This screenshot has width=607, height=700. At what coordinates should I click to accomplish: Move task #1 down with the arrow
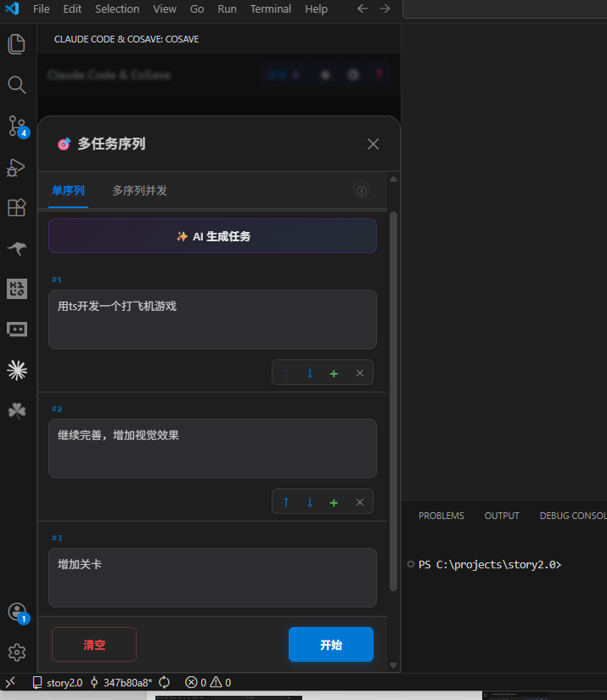pyautogui.click(x=310, y=373)
